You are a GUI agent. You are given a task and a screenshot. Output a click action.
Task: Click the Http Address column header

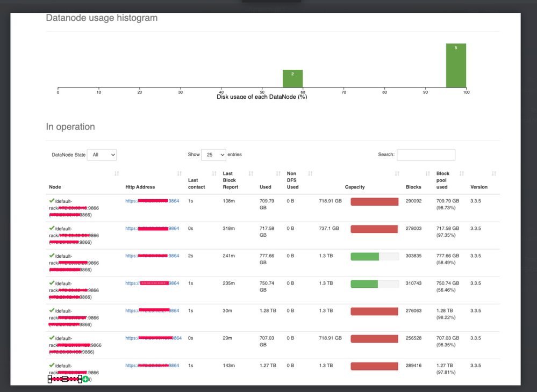[x=140, y=187]
